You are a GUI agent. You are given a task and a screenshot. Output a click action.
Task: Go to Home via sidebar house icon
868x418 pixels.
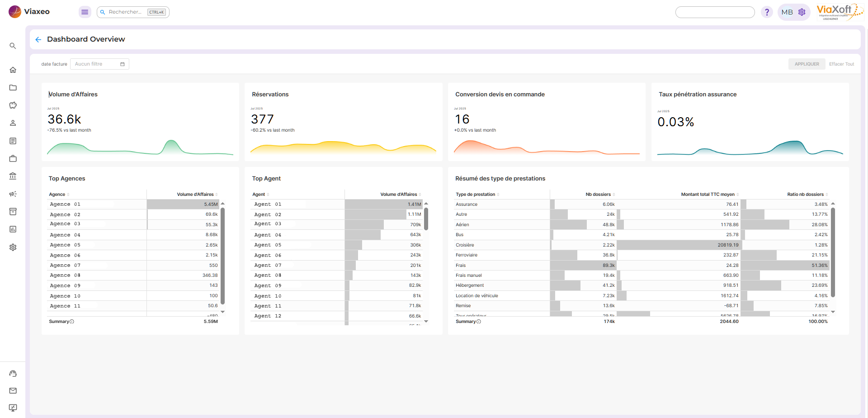(x=13, y=70)
